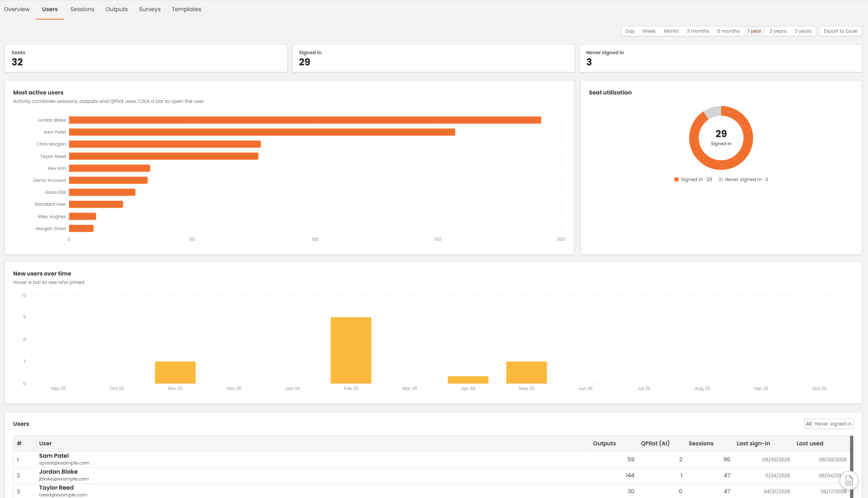Click the Users tab
The width and height of the screenshot is (868, 498).
(x=50, y=9)
